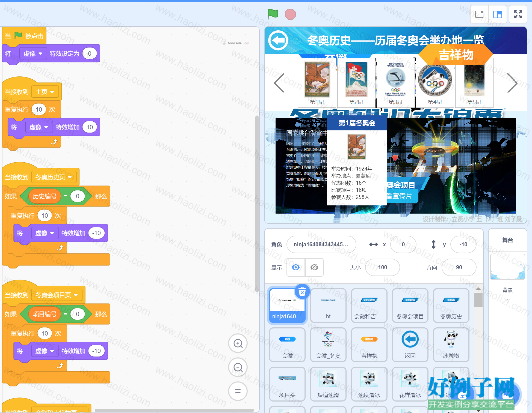The height and width of the screenshot is (413, 532).
Task: Open the 主页 message dropdown
Action: pos(45,92)
